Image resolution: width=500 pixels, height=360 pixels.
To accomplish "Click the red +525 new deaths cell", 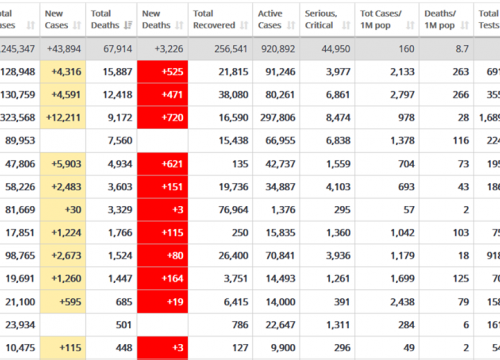I will (x=163, y=72).
